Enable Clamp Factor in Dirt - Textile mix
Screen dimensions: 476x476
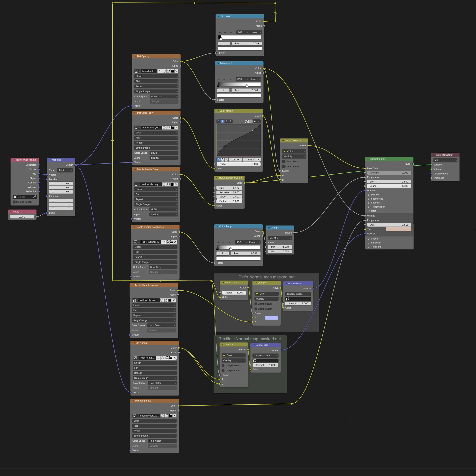(283, 167)
